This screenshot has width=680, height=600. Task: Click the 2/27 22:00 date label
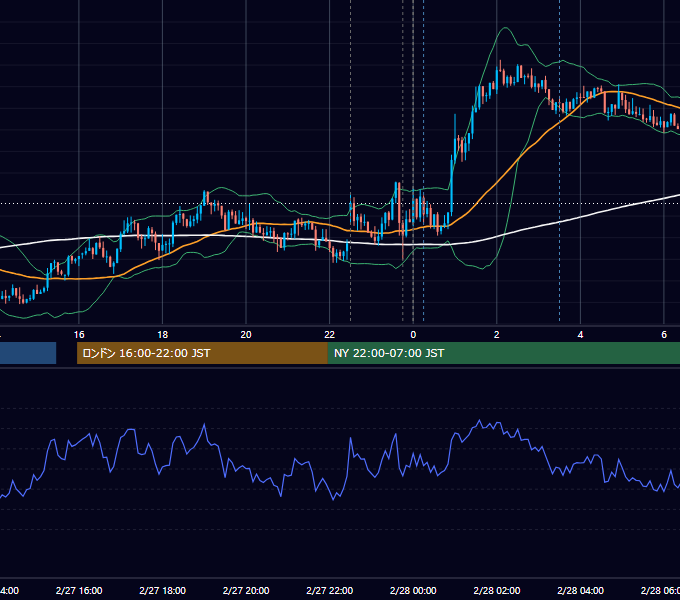330,590
